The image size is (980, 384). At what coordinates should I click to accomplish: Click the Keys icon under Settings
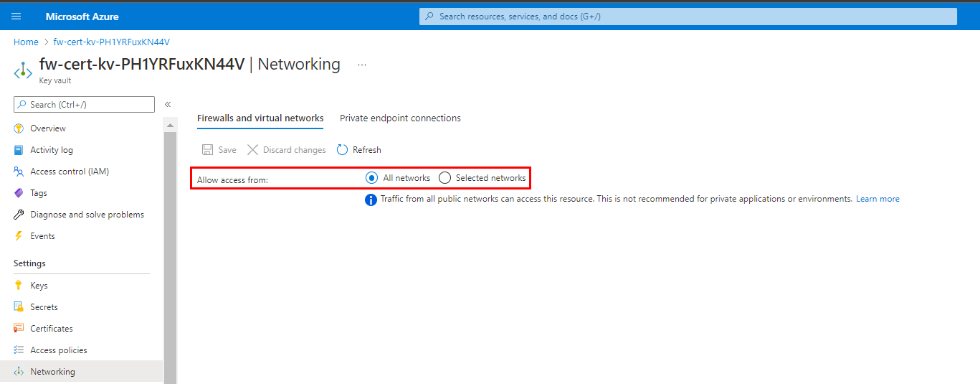[x=19, y=286]
